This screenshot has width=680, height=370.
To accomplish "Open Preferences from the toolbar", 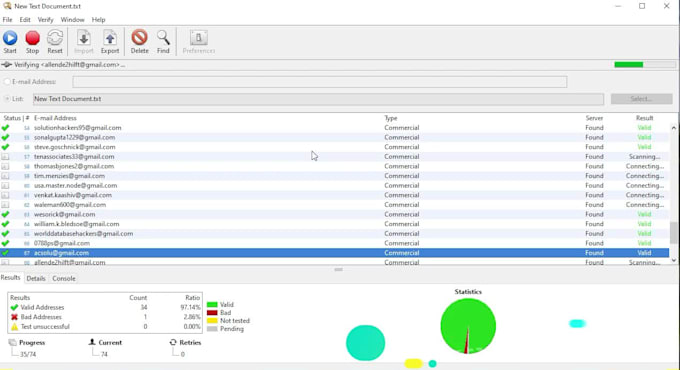I will pyautogui.click(x=199, y=38).
